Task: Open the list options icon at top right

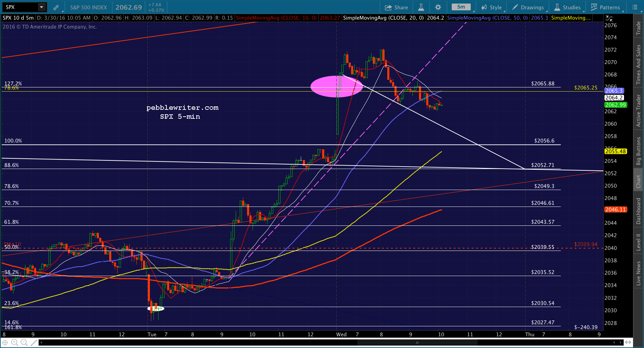Action: point(635,7)
